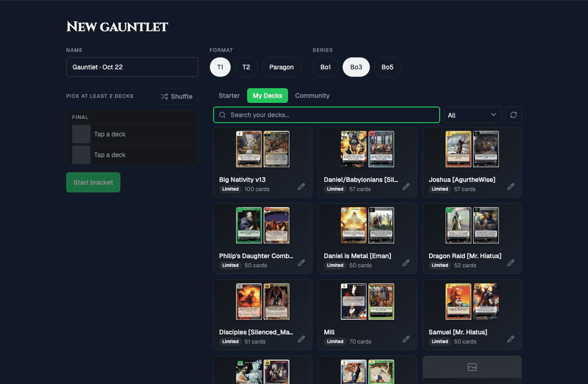Click the gauntlet name field
This screenshot has width=588, height=384.
132,67
